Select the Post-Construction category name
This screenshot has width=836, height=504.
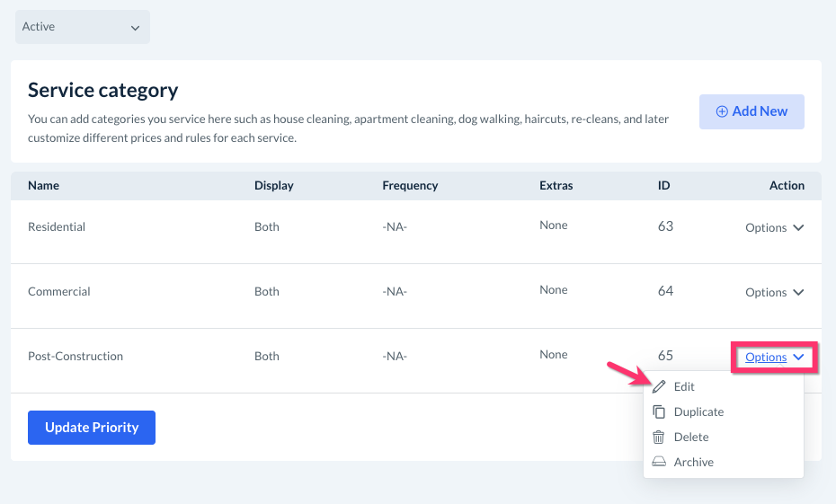(x=76, y=357)
